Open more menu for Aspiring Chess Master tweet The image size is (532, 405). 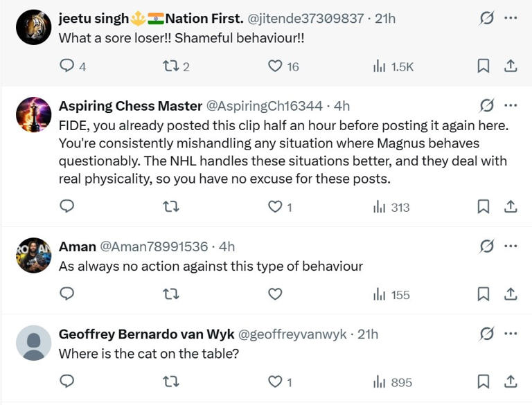[511, 106]
